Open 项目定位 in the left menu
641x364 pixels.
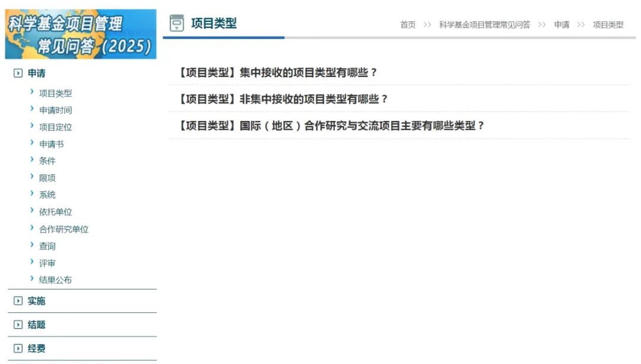pos(55,127)
